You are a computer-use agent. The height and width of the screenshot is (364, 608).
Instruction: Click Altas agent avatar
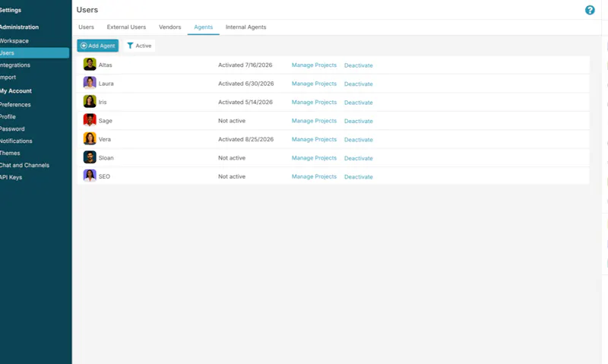click(90, 65)
